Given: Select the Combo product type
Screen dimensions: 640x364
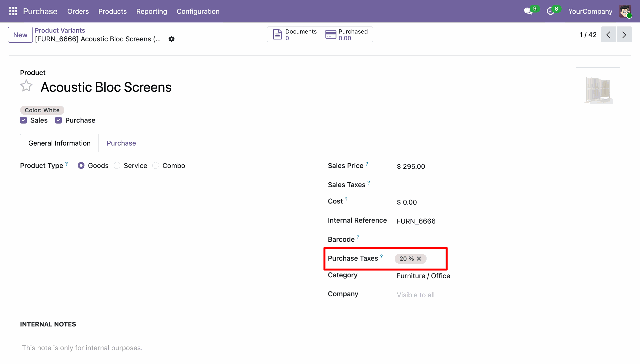Looking at the screenshot, I should coord(156,166).
